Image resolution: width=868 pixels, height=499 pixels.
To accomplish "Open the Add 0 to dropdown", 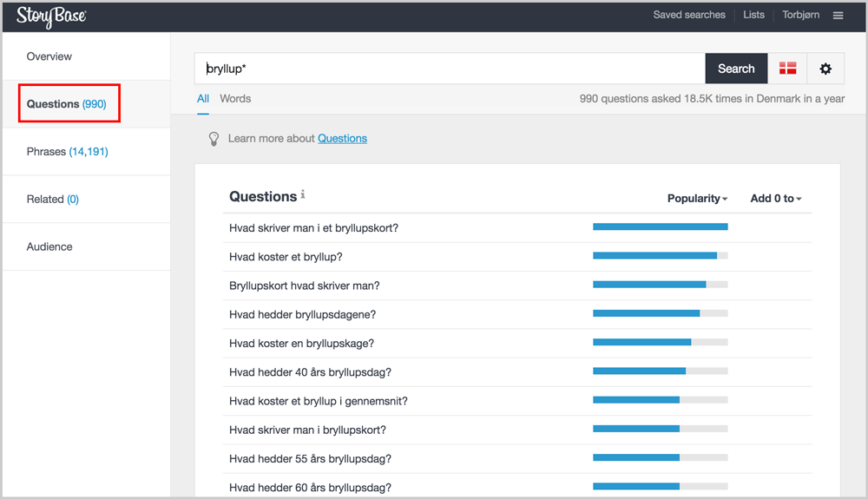I will tap(775, 198).
